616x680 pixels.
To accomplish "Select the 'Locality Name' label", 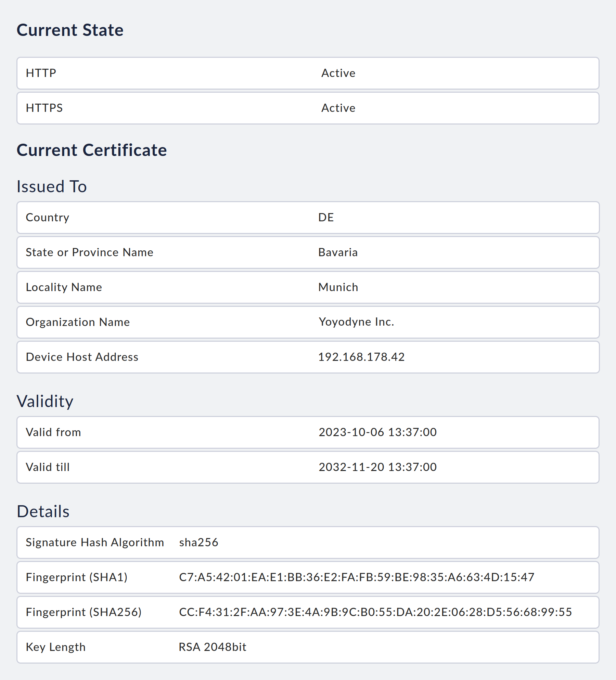I will [x=64, y=287].
